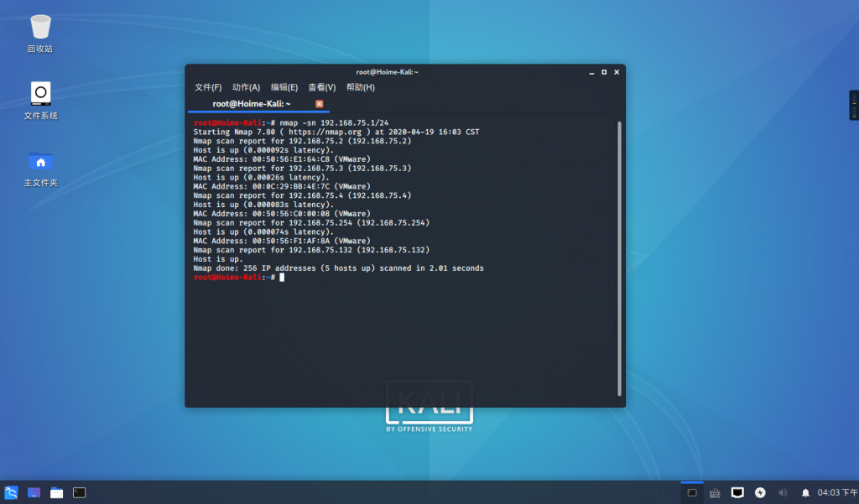The image size is (859, 504).
Task: Close the root@Hoime-Kali terminal tab
Action: 320,103
